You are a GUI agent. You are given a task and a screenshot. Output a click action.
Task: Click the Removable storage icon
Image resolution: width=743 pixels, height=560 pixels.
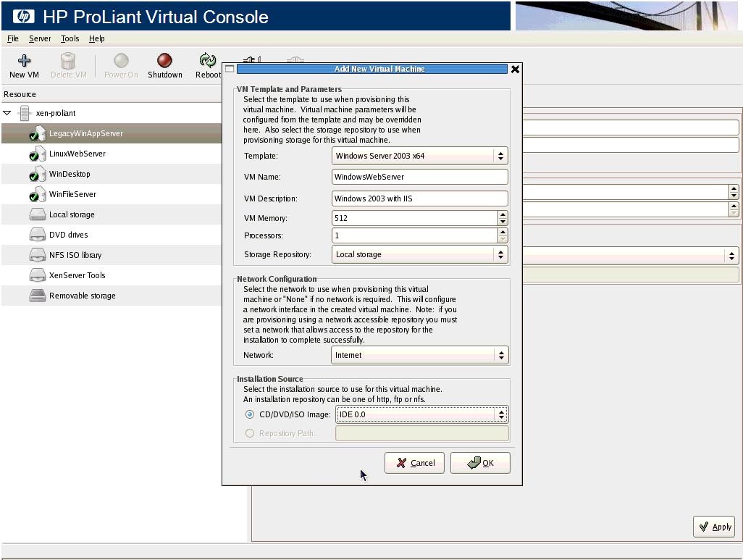click(x=37, y=296)
